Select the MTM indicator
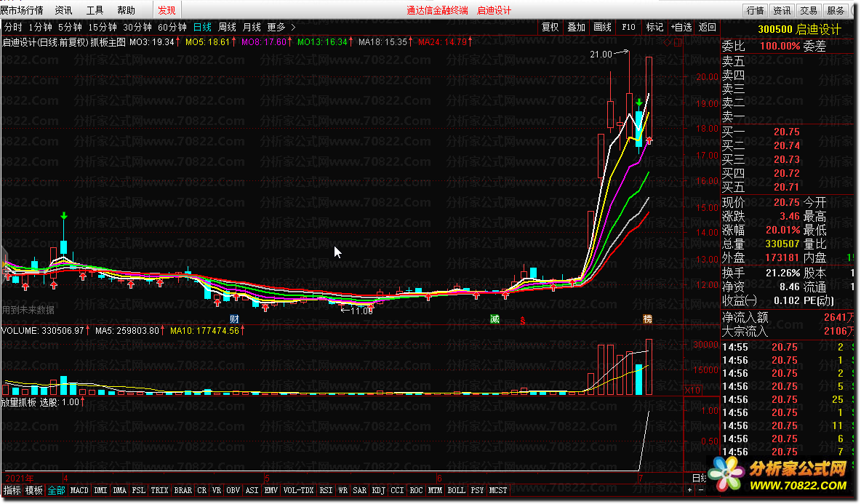 435,490
